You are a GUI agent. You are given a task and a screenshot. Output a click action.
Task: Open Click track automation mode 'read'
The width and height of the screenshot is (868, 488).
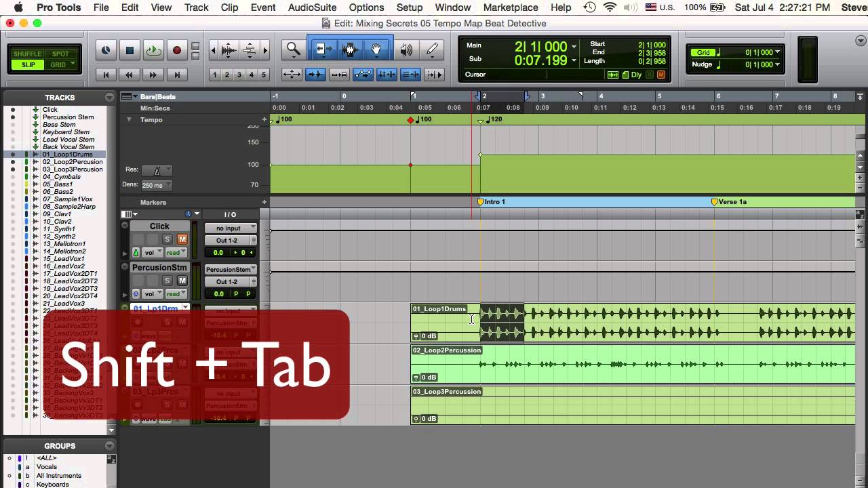(176, 252)
